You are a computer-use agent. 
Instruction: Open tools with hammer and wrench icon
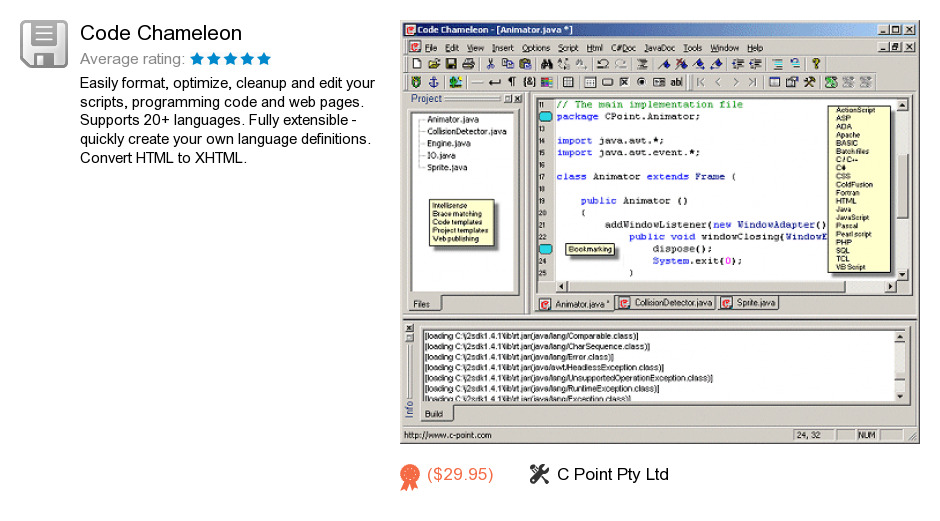(809, 82)
